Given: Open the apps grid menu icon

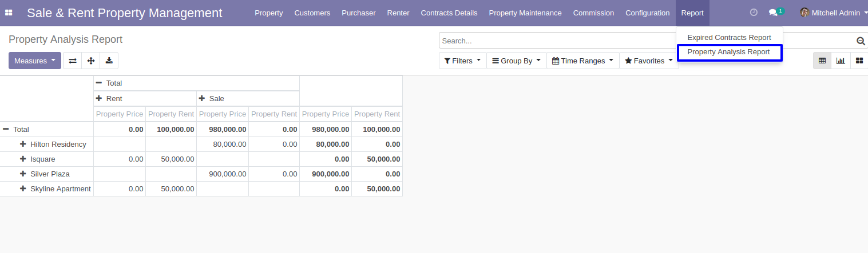Looking at the screenshot, I should click(9, 13).
